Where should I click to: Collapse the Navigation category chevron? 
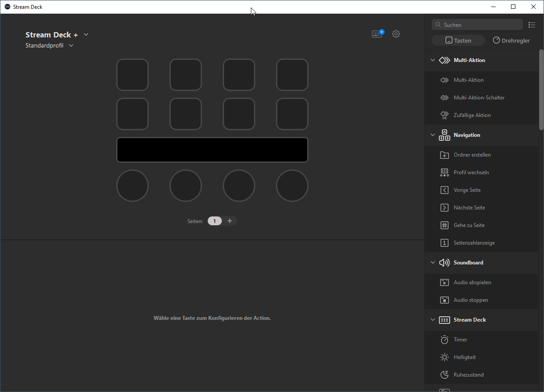[x=433, y=135]
